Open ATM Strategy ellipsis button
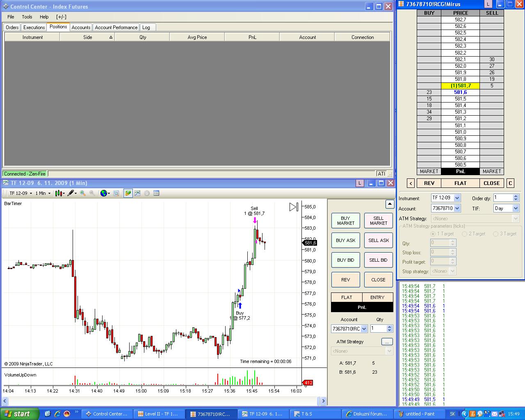The image size is (525, 420). click(x=387, y=342)
